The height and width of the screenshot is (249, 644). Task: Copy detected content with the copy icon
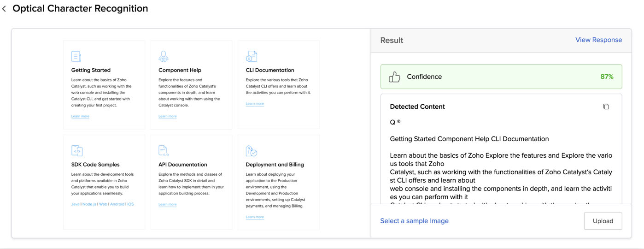pyautogui.click(x=606, y=107)
